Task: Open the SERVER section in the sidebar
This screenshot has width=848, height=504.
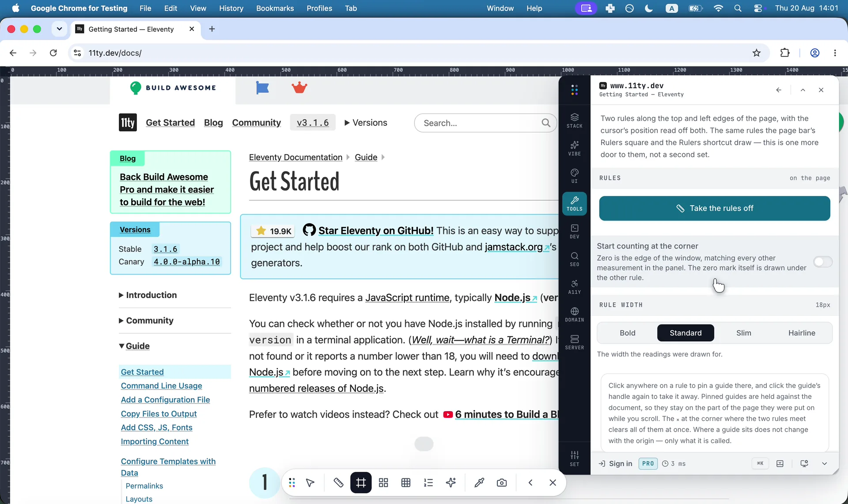Action: pyautogui.click(x=574, y=342)
